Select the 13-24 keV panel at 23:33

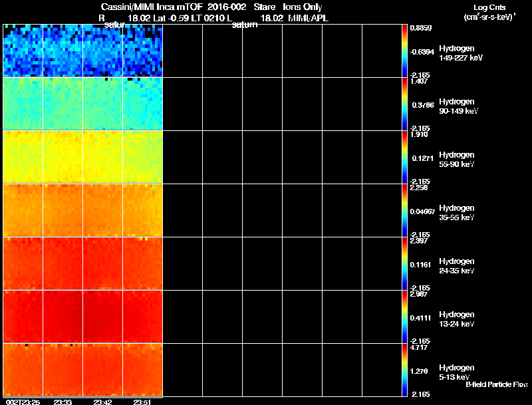pos(63,317)
